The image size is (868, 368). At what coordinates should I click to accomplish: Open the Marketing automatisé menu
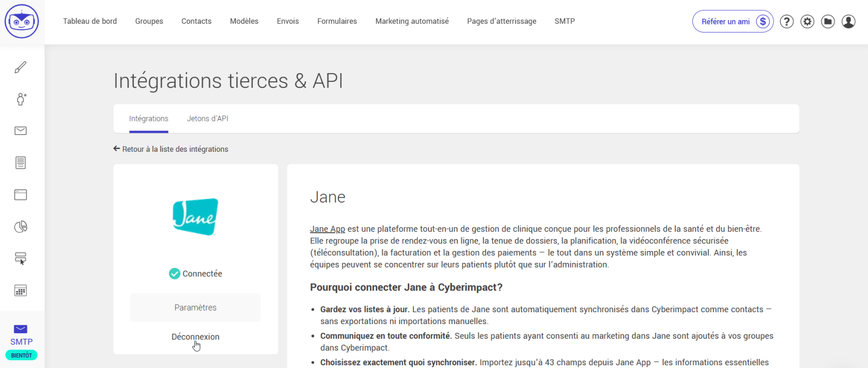click(412, 21)
